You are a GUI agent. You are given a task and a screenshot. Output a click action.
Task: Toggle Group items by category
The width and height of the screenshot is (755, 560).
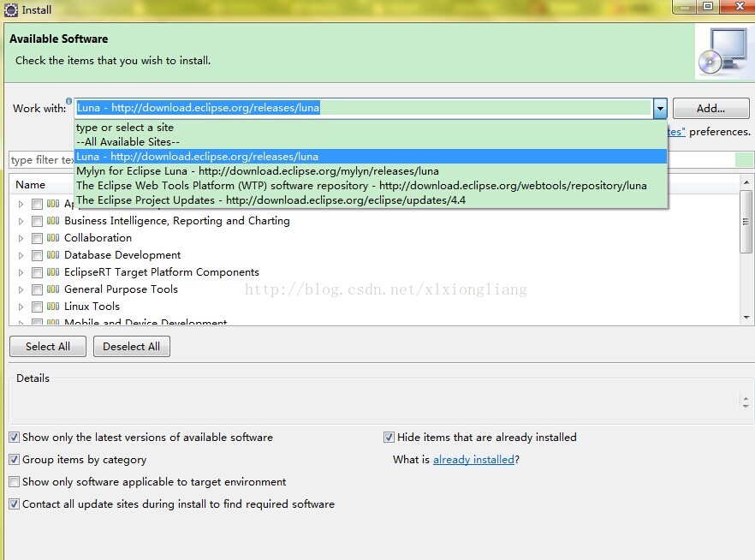pos(15,459)
